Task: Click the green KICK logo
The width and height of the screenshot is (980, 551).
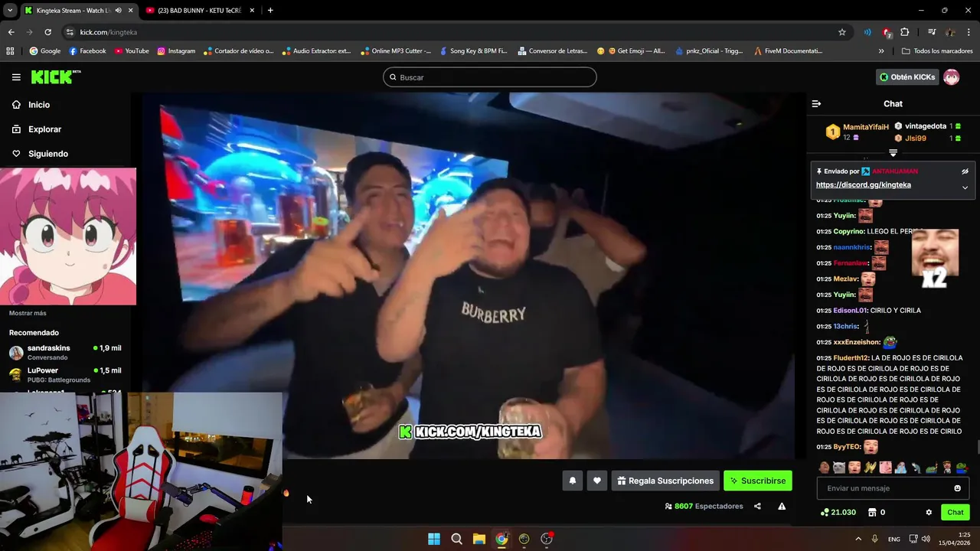Action: [55, 77]
